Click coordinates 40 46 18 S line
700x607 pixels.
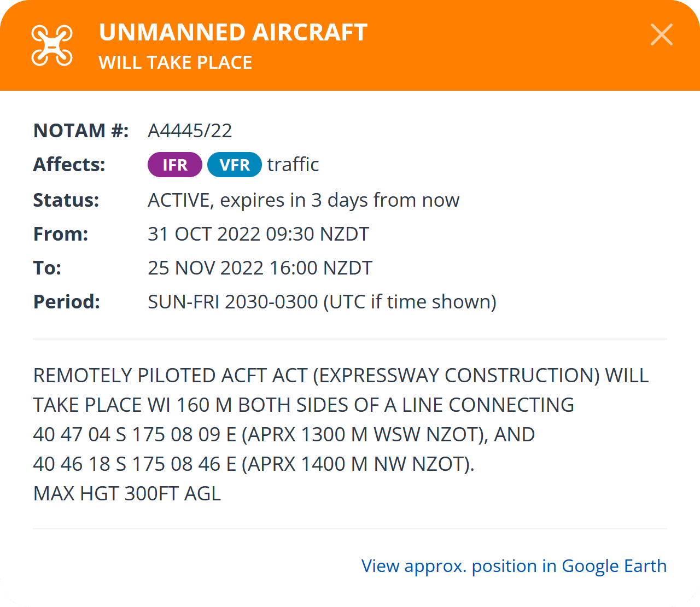(x=254, y=464)
